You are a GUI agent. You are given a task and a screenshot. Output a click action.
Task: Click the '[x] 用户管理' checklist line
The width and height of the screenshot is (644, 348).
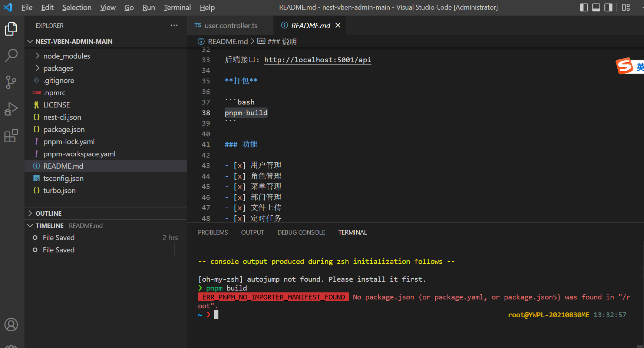(253, 165)
